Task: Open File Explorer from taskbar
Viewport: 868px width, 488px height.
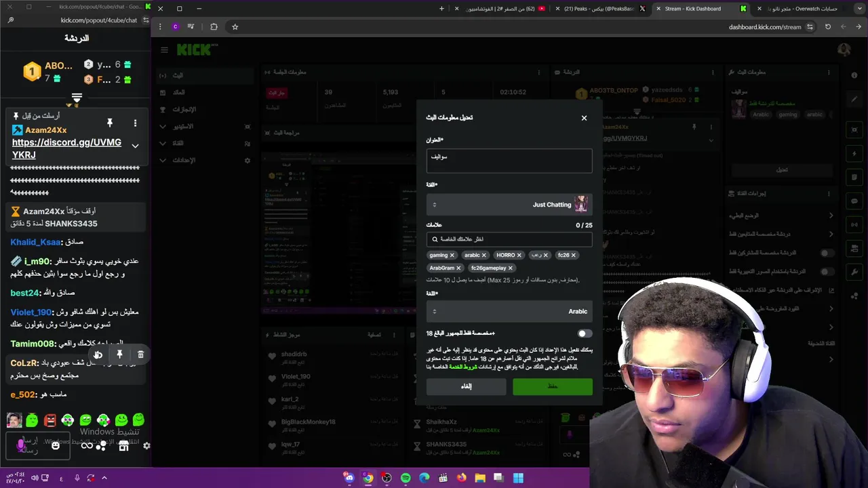Action: tap(480, 478)
